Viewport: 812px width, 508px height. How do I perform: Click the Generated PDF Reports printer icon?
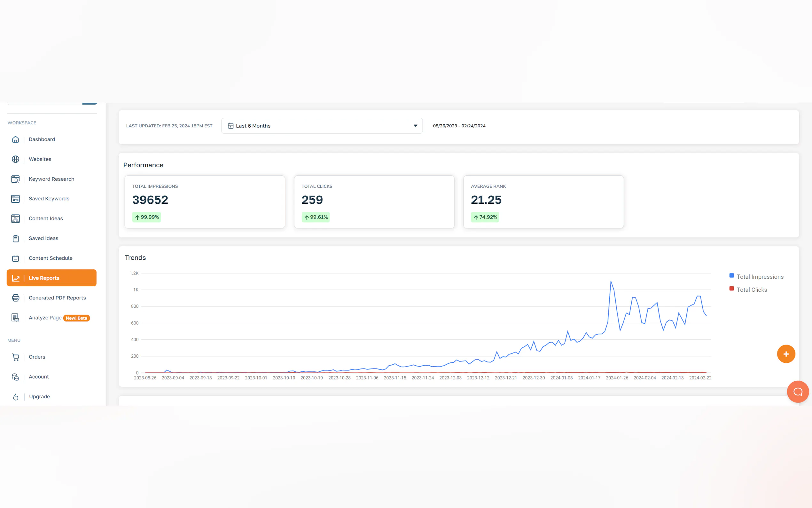pyautogui.click(x=15, y=298)
